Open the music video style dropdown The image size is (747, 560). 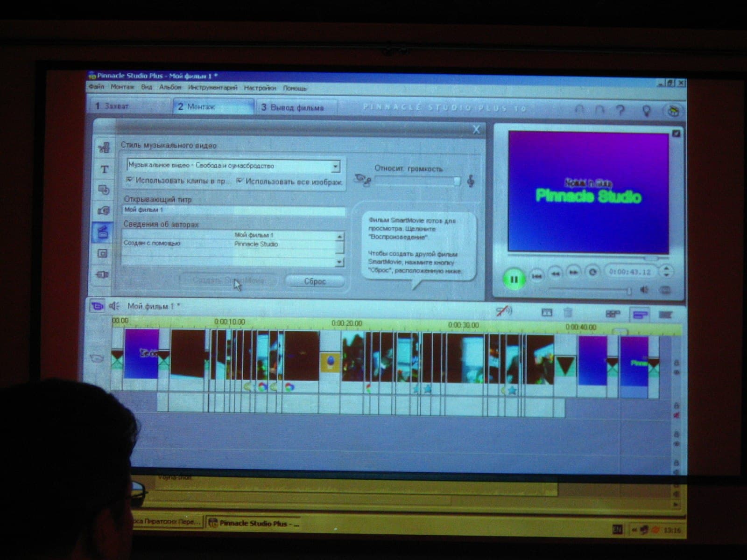[335, 166]
